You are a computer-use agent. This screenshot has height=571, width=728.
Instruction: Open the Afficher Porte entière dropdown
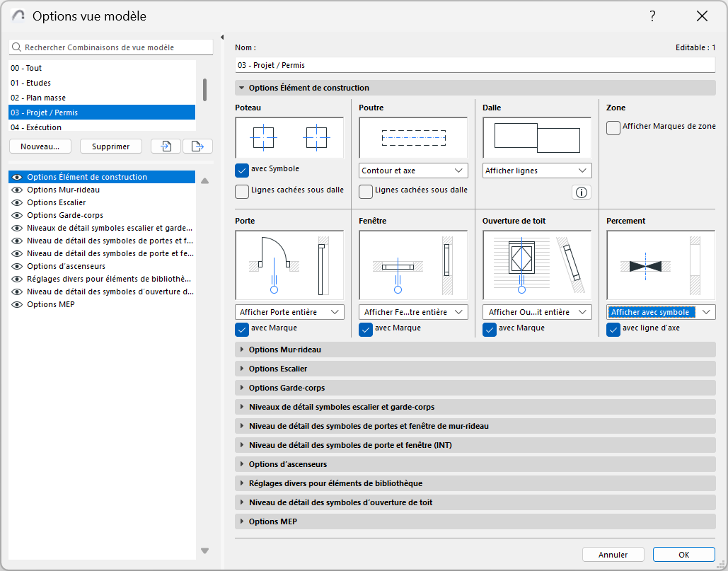(x=289, y=311)
